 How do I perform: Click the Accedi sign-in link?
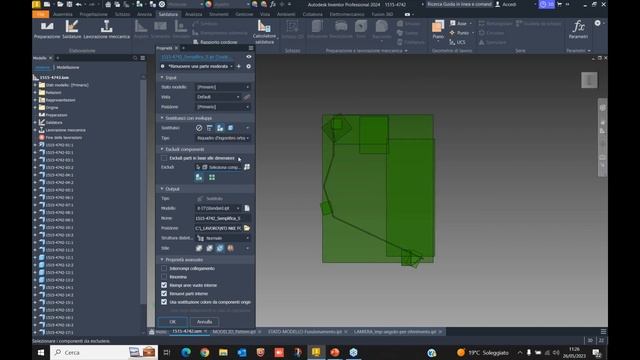tap(506, 4)
